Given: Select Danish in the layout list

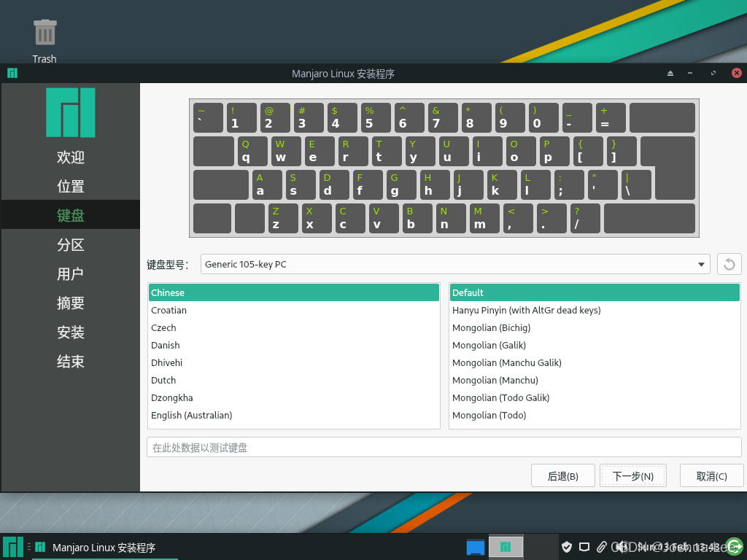Looking at the screenshot, I should 294,345.
